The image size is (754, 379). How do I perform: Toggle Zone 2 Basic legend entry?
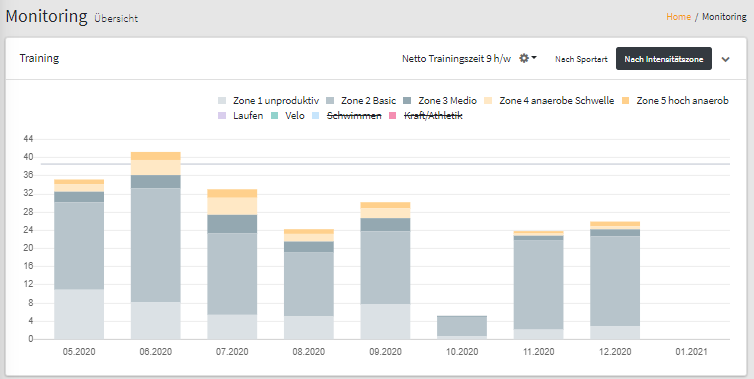(x=361, y=101)
